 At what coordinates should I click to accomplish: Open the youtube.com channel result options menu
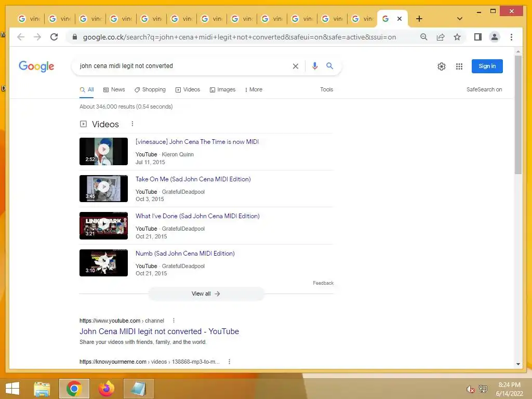[174, 321]
